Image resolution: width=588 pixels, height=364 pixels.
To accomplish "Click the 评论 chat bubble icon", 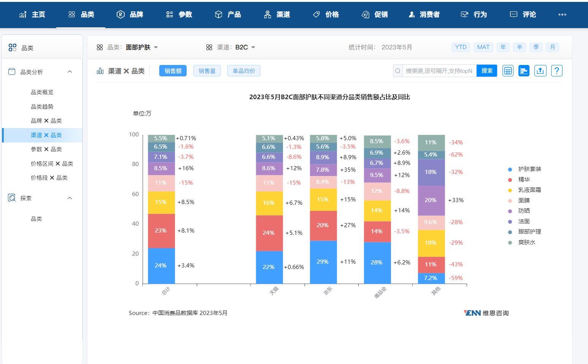I will click(x=514, y=14).
